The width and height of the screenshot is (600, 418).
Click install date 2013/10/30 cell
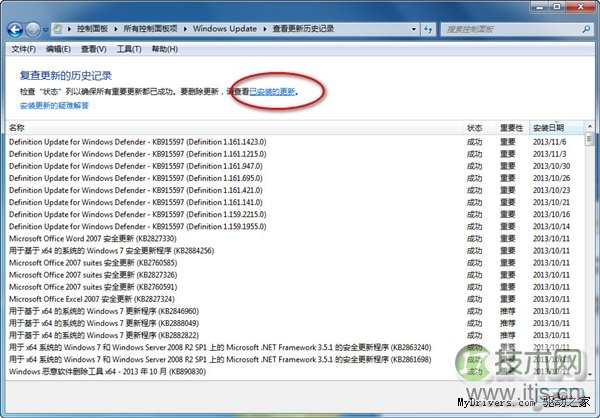(x=551, y=166)
